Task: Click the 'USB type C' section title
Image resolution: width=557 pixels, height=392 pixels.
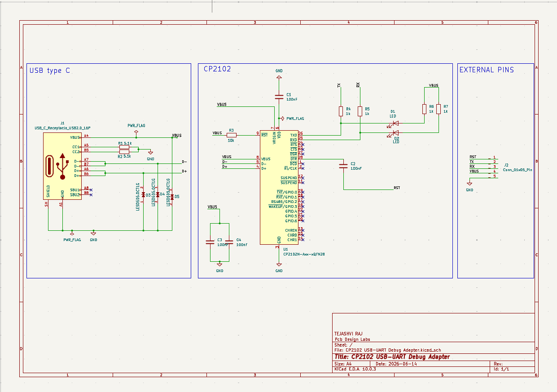Action: (50, 70)
